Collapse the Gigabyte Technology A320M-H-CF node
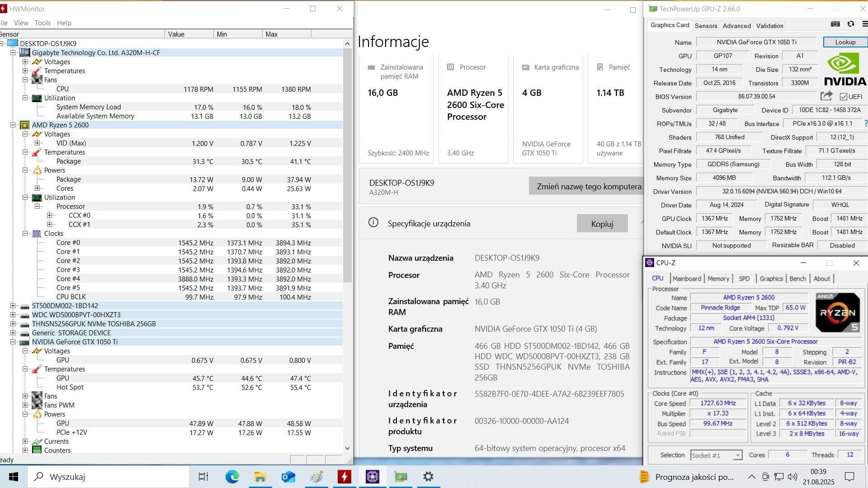 pyautogui.click(x=13, y=52)
